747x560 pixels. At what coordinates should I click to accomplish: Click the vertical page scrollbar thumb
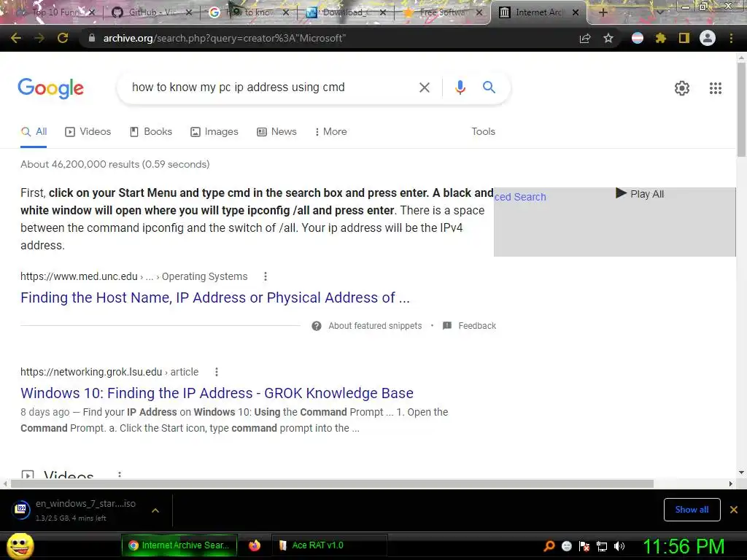click(741, 109)
